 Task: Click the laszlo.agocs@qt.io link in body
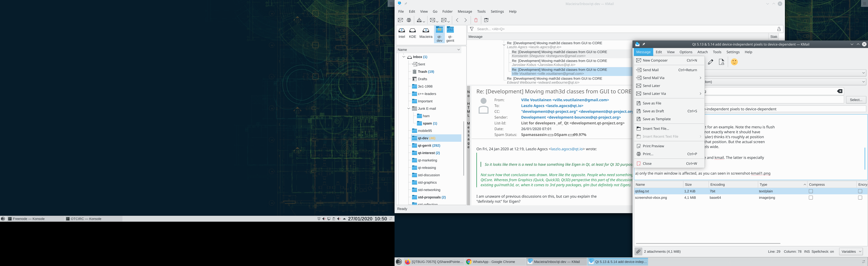tap(567, 149)
